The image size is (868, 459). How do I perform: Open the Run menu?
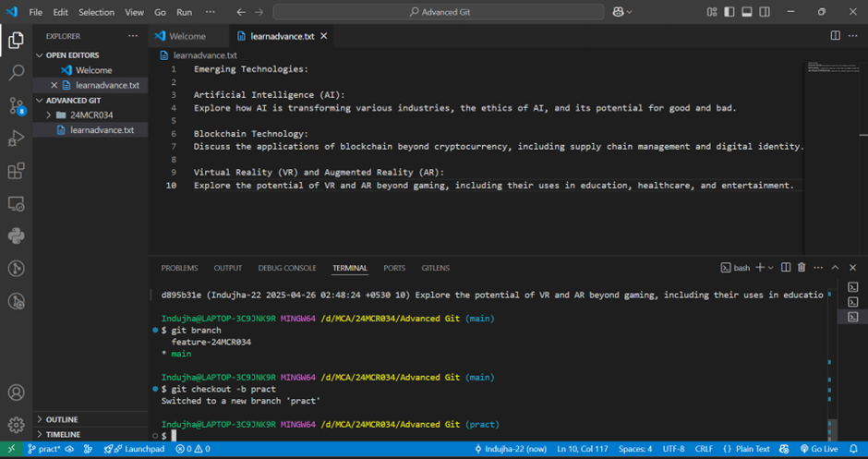point(185,12)
